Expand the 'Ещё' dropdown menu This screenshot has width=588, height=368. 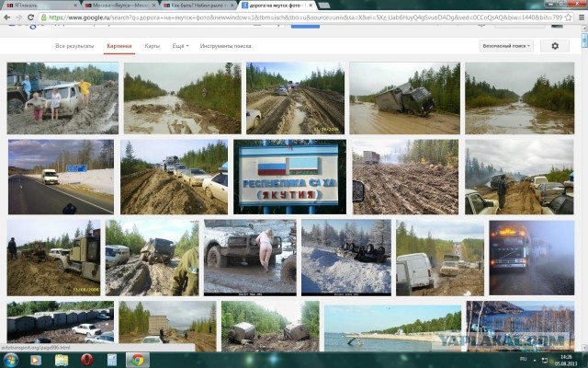tap(180, 46)
